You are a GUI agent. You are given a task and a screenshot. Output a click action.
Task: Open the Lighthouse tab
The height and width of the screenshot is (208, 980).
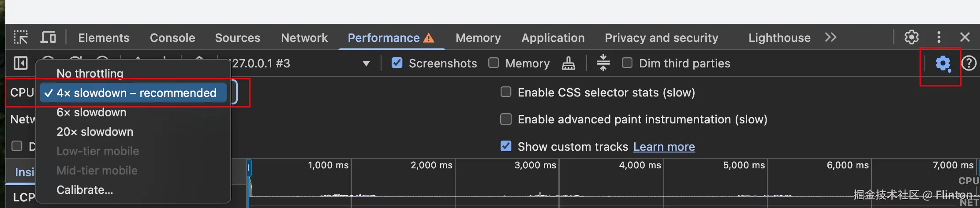click(779, 38)
